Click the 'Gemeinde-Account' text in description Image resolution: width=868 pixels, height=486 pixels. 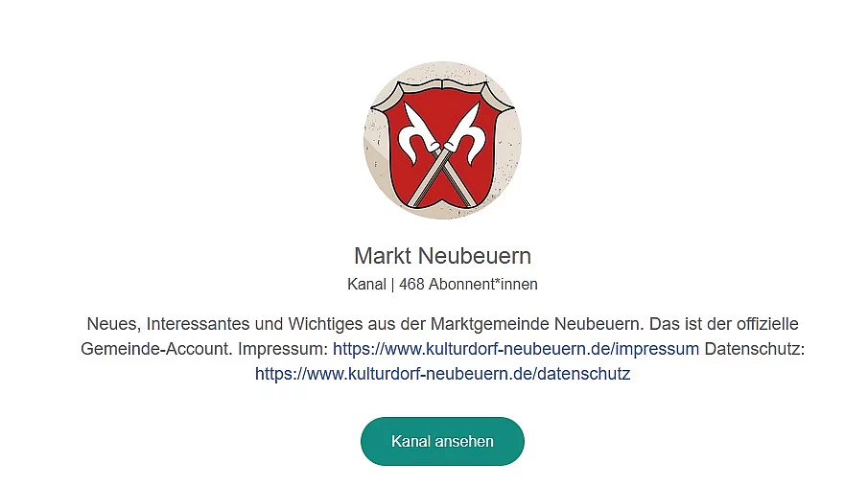[x=156, y=349]
